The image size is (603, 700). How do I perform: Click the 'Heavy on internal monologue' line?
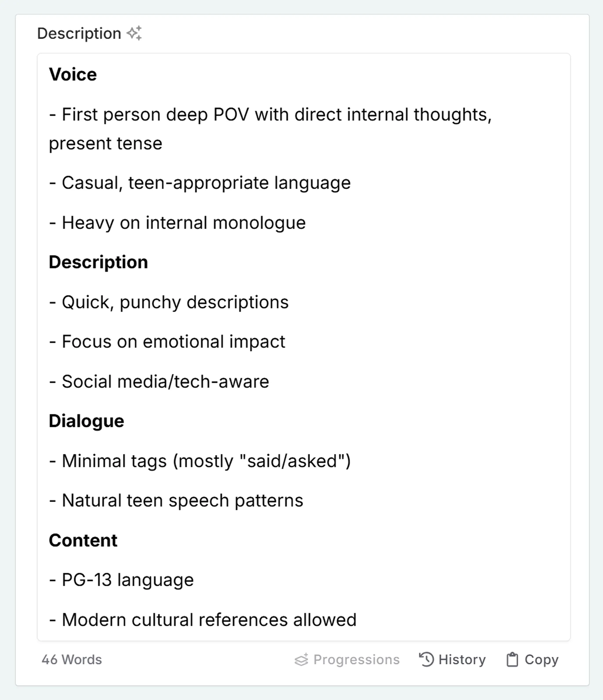click(184, 223)
